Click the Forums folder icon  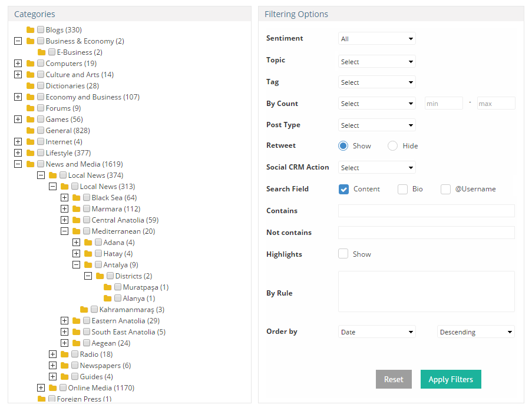click(x=31, y=108)
